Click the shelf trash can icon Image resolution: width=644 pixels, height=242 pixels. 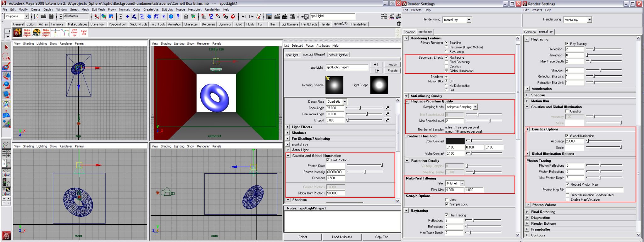tap(399, 24)
